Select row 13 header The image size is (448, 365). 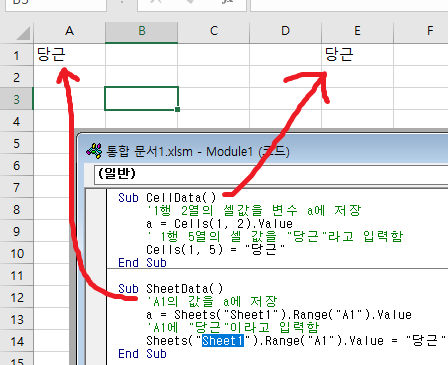point(17,319)
